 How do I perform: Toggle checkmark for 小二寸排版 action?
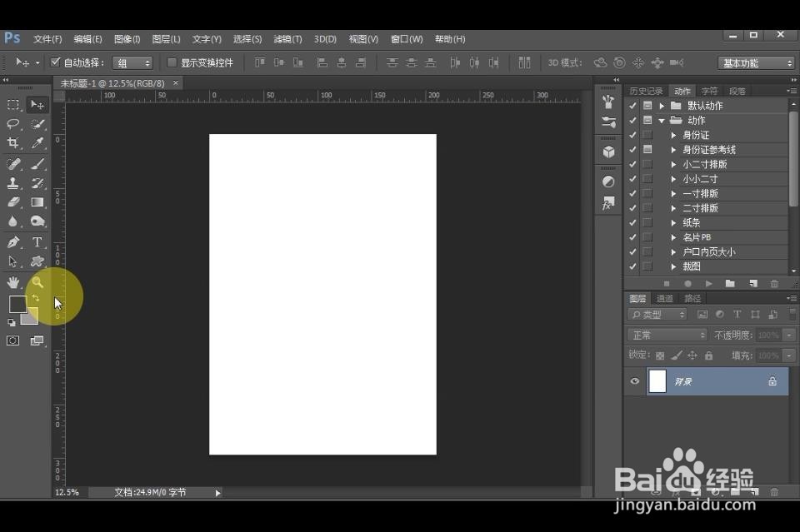tap(632, 164)
